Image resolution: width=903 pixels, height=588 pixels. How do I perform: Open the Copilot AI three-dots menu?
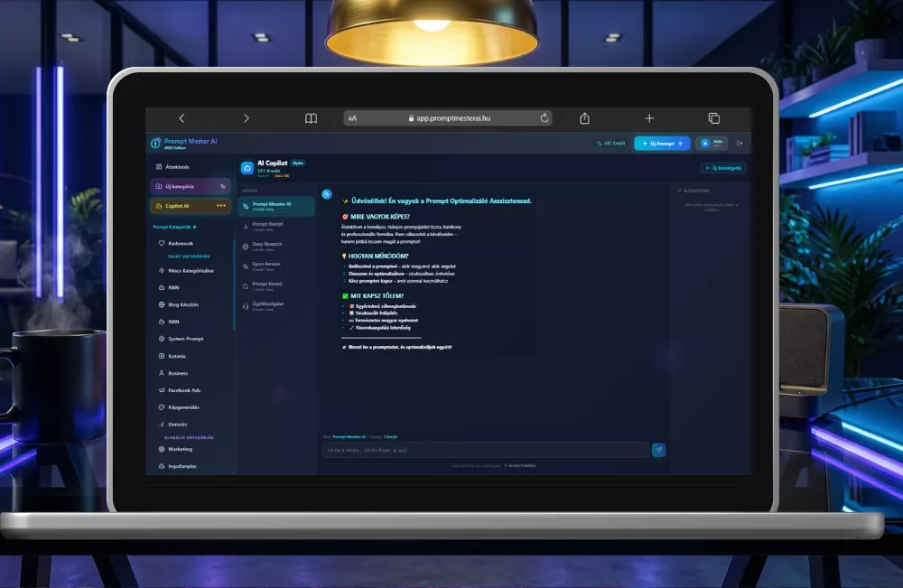[x=222, y=206]
